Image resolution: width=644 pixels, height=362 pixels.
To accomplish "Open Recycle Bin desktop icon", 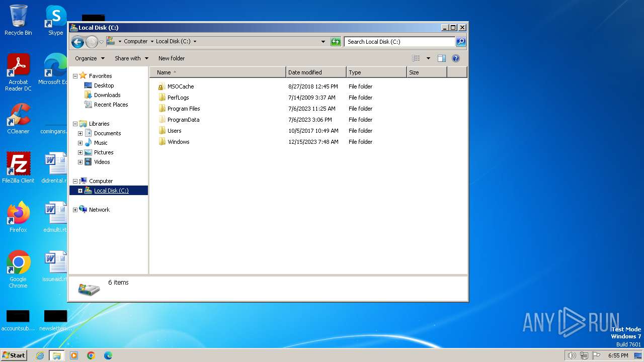I will coord(18,20).
